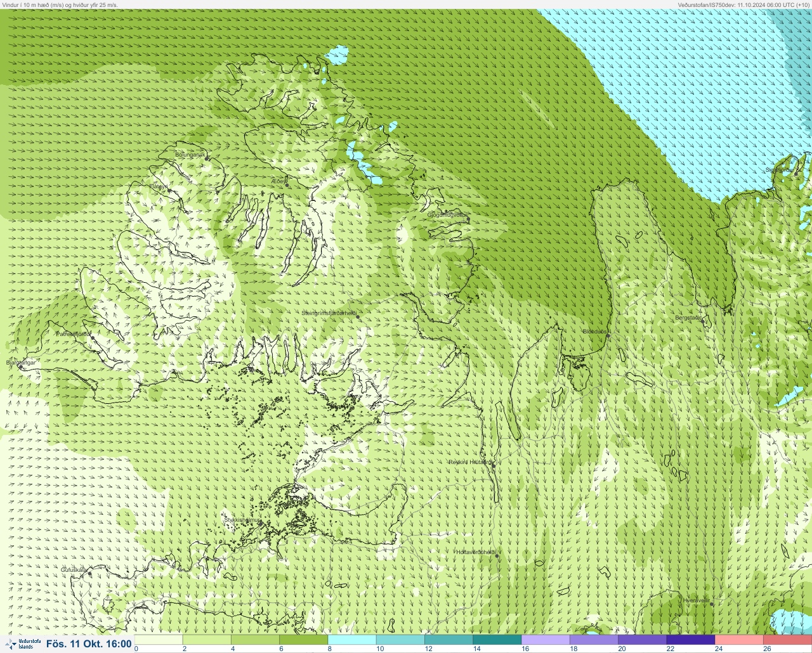Click the legend value 16
The height and width of the screenshot is (653, 812).
[525, 649]
